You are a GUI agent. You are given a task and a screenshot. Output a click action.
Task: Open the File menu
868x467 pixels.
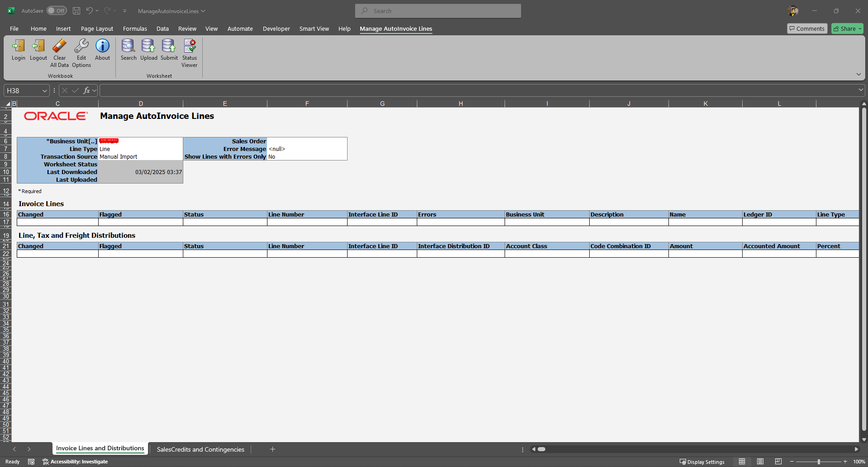click(14, 28)
